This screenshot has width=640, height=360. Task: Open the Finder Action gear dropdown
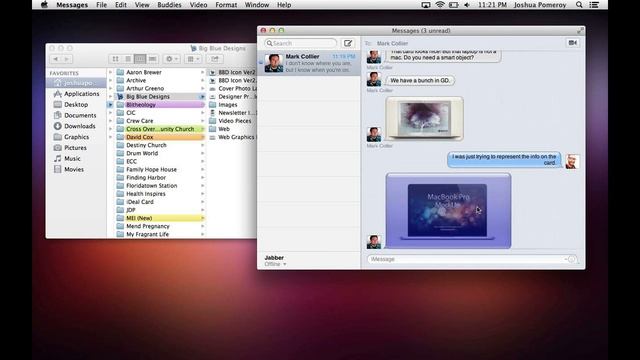click(171, 59)
